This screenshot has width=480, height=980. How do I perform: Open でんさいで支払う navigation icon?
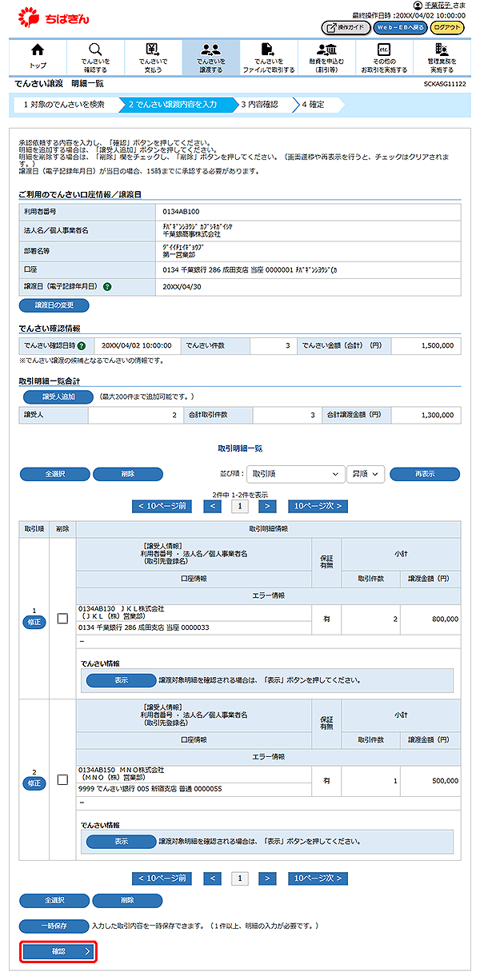click(153, 50)
